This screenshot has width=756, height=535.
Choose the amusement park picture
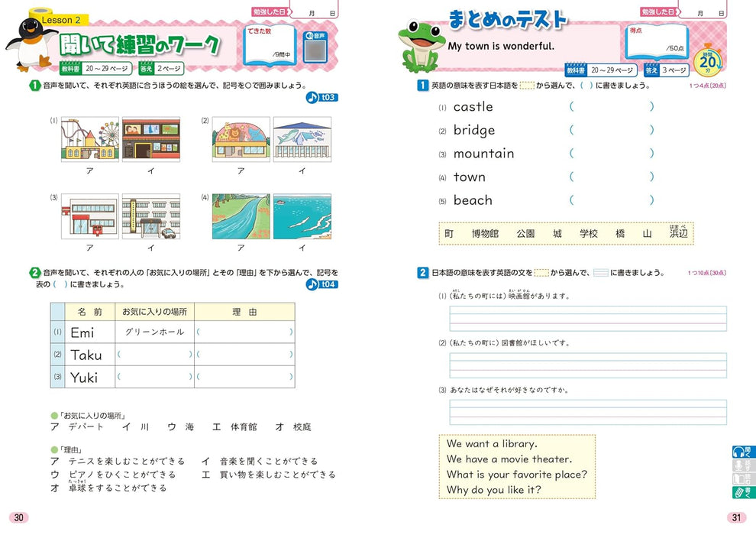[x=89, y=138]
